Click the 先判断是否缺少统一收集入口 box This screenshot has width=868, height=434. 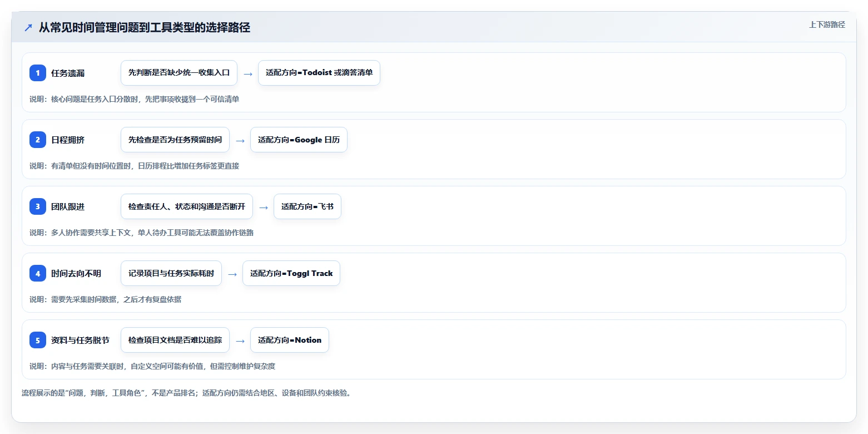(x=179, y=73)
